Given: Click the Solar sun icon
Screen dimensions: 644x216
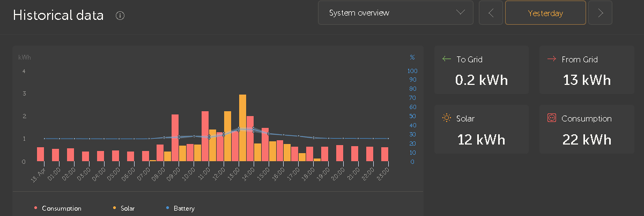Looking at the screenshot, I should 447,118.
